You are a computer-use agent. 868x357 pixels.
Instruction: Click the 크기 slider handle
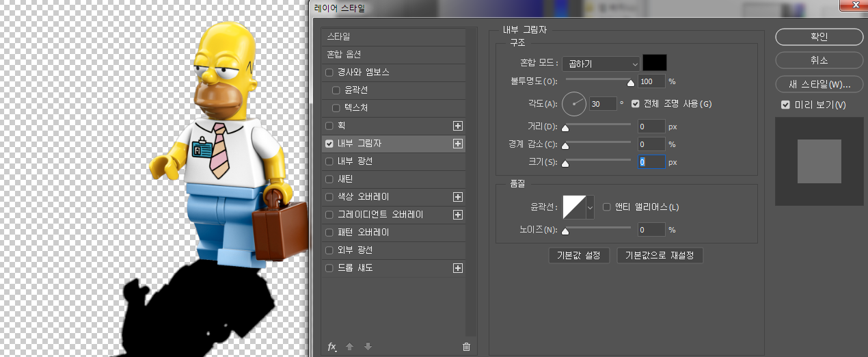[565, 163]
